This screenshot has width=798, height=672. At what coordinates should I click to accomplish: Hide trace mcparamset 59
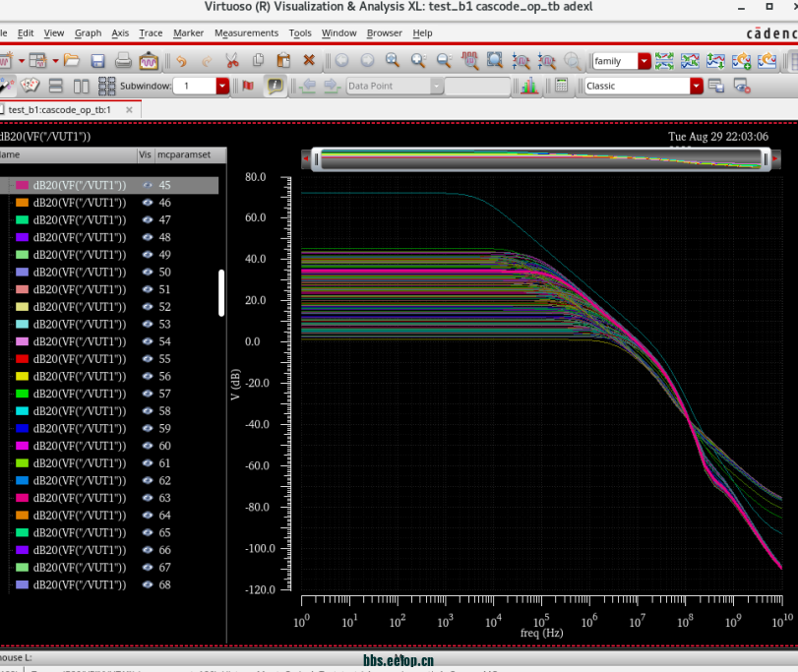click(148, 428)
